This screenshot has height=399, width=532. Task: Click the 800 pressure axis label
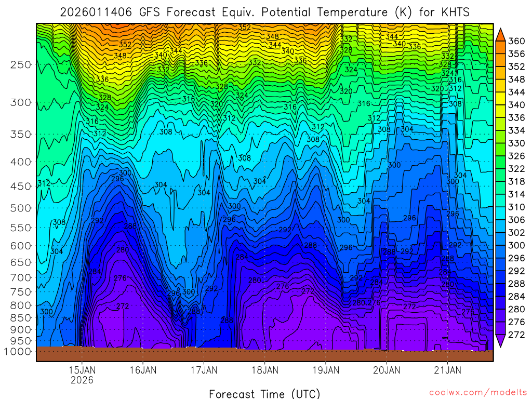(x=20, y=305)
